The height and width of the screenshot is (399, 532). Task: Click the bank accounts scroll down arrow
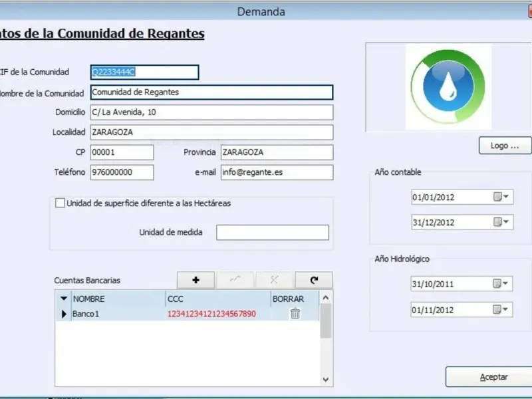tap(326, 379)
